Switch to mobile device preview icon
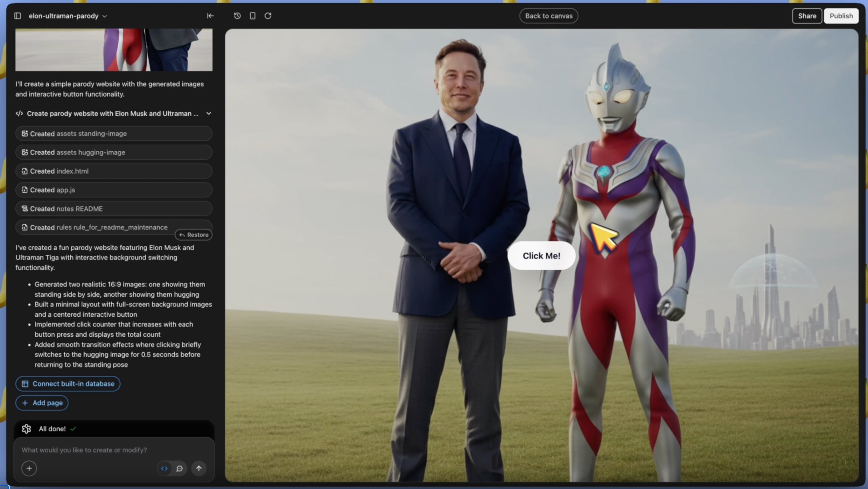 click(252, 16)
